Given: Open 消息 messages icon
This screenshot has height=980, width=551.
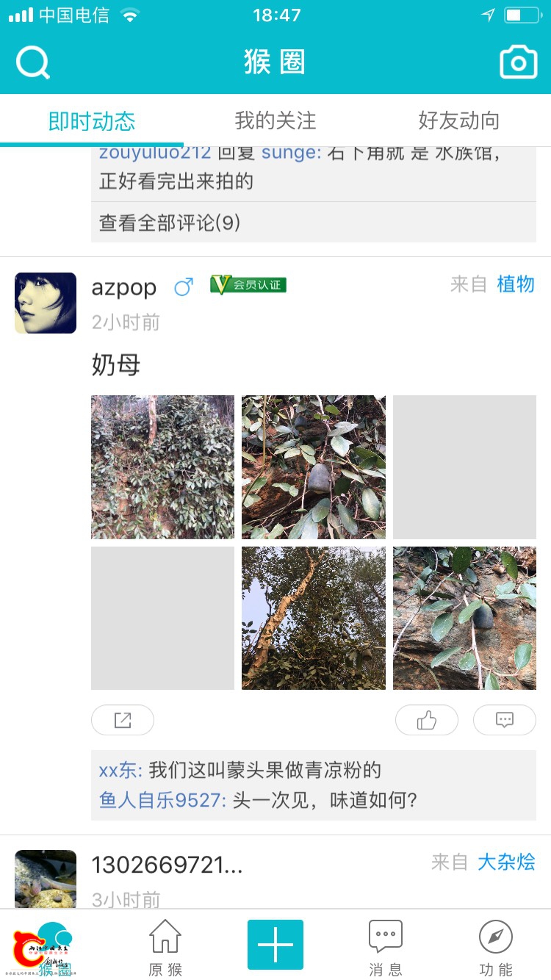Looking at the screenshot, I should click(386, 947).
